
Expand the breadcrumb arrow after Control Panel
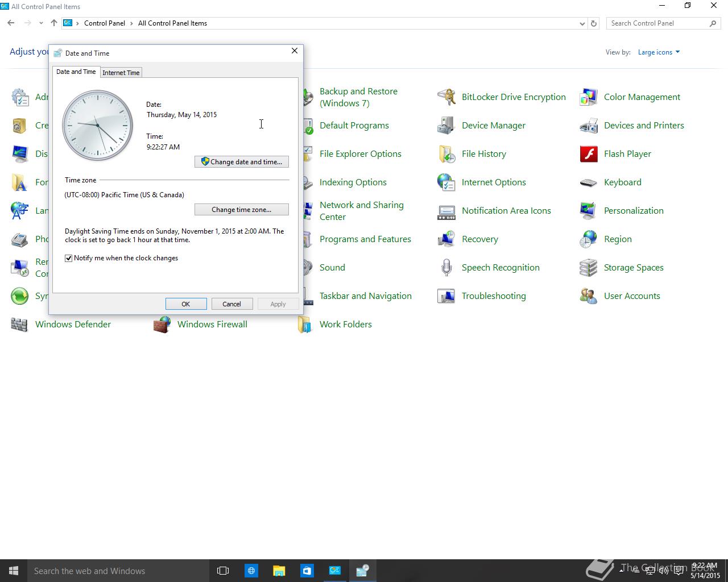pyautogui.click(x=131, y=23)
